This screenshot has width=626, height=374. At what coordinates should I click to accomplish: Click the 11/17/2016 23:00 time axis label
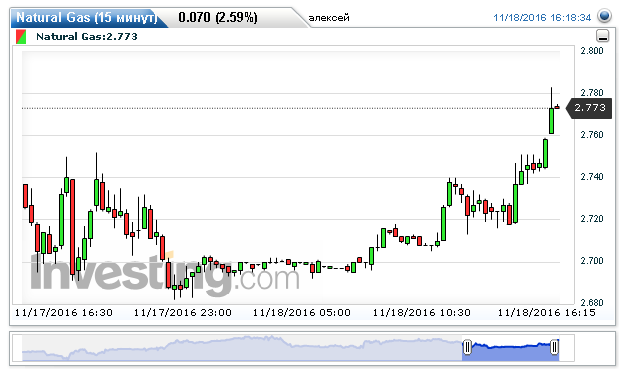[x=183, y=313]
